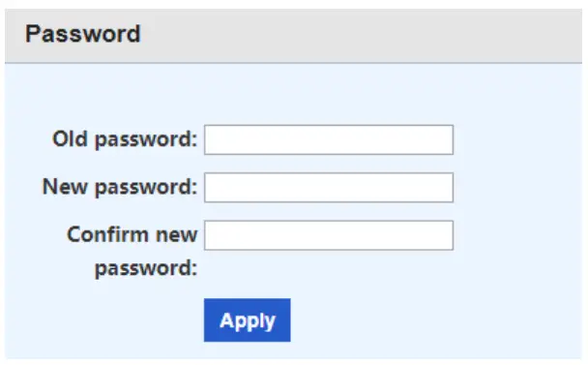The height and width of the screenshot is (365, 588).
Task: Select the first password text field
Action: click(329, 139)
